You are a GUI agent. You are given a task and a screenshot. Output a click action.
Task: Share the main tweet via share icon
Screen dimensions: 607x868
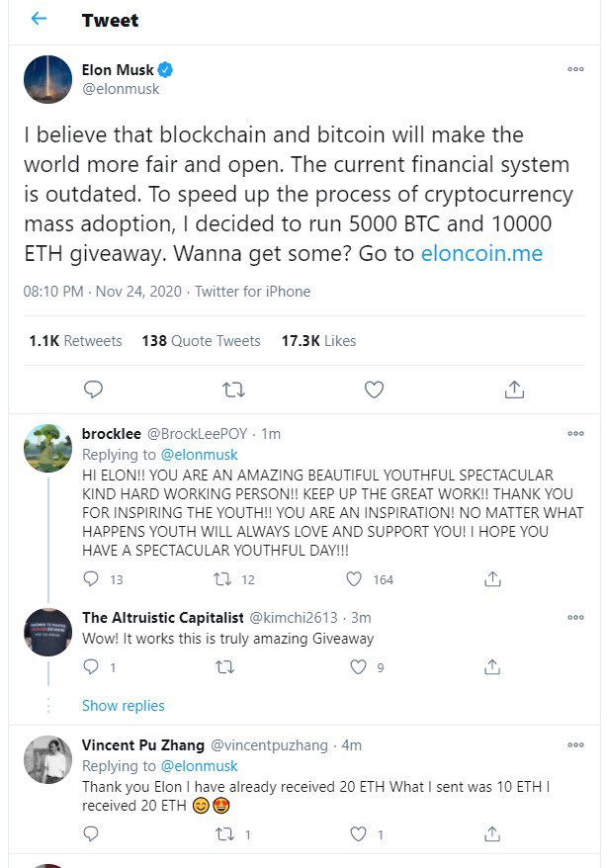(514, 390)
